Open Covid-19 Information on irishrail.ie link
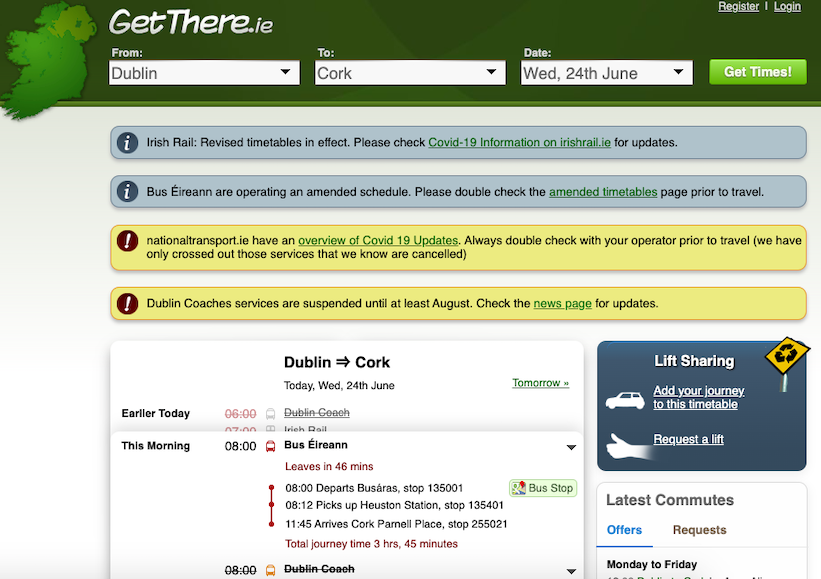 519,142
